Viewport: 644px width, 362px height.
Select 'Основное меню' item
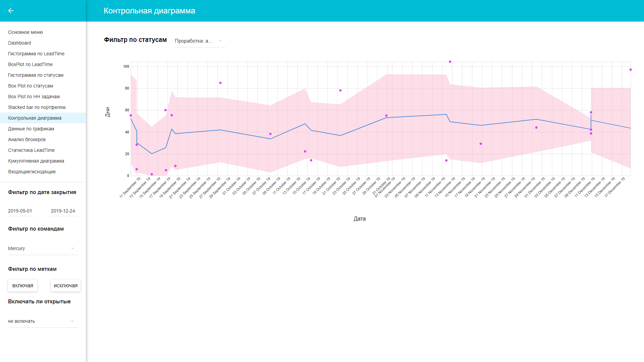(x=25, y=32)
